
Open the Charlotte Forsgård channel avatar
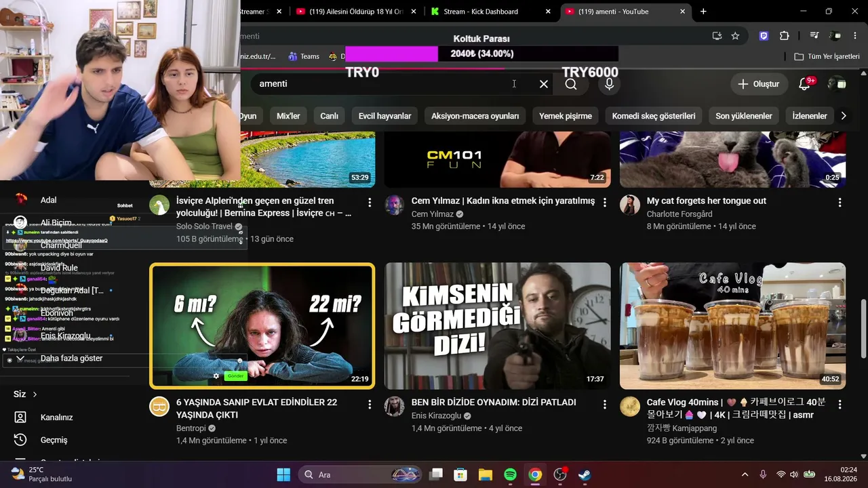pyautogui.click(x=630, y=205)
